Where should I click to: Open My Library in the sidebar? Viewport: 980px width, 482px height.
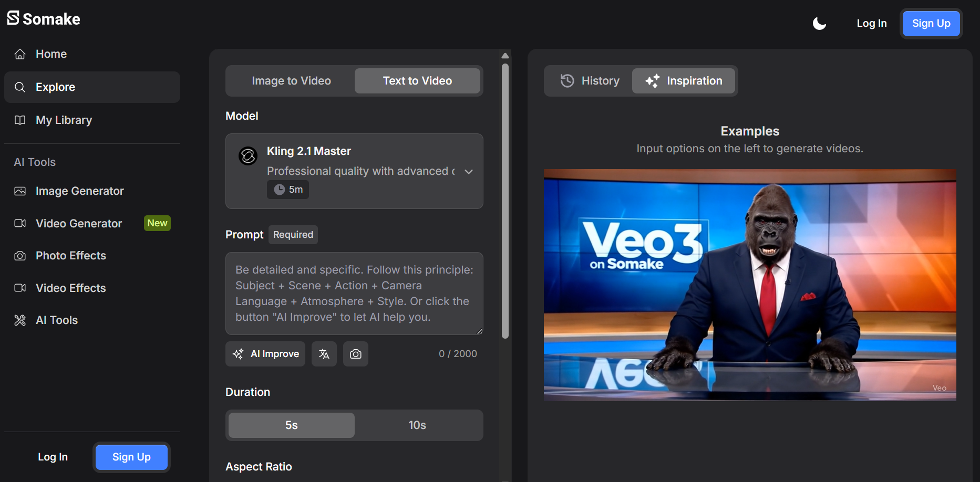tap(92, 120)
